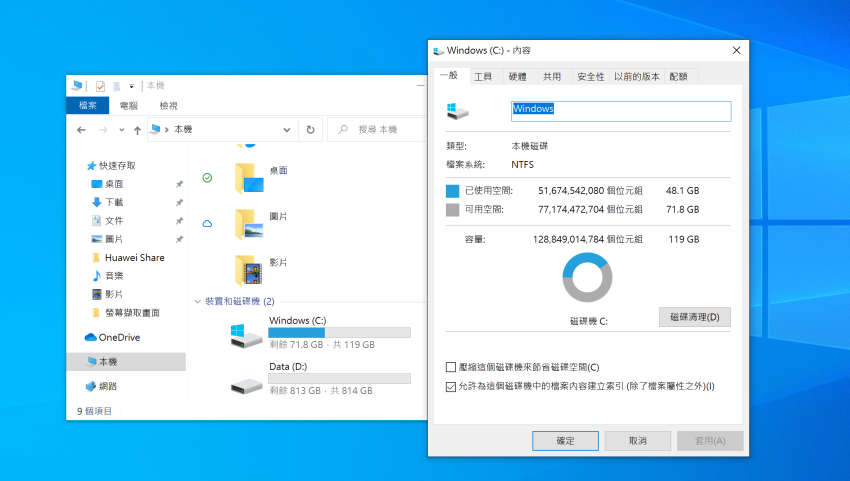The image size is (850, 481).
Task: Click the pin icon beside 桌面
Action: click(179, 184)
